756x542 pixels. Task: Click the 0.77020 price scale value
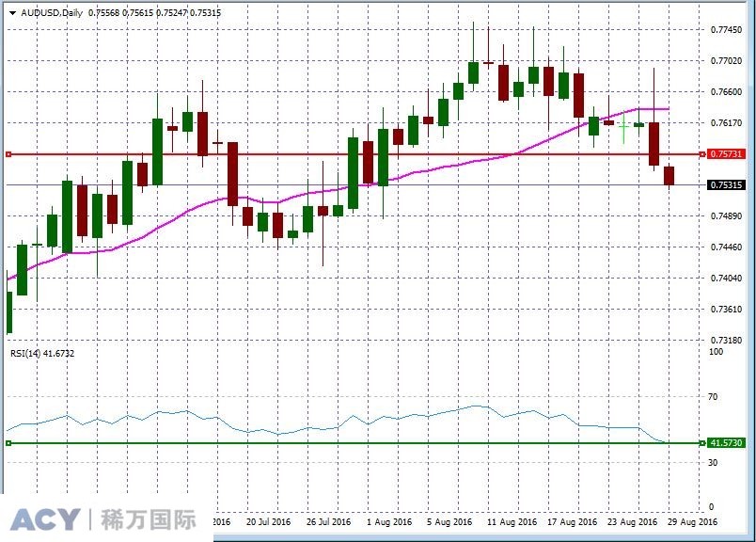pos(726,61)
